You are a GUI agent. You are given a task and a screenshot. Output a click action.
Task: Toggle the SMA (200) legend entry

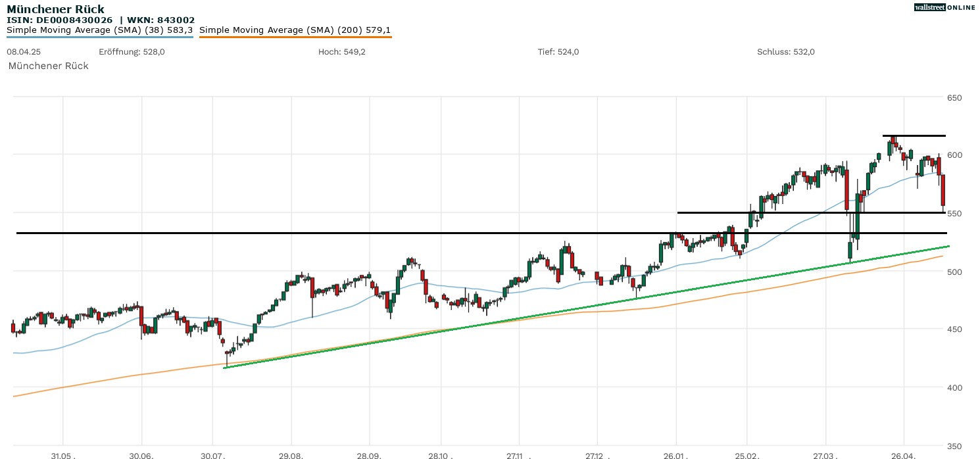pos(295,30)
